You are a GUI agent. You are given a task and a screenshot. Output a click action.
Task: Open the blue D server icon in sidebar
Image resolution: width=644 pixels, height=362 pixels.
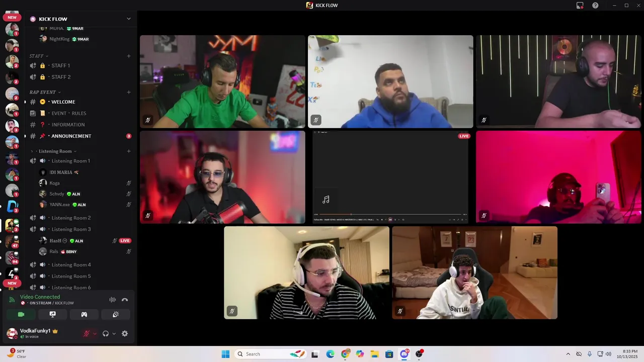tap(12, 206)
